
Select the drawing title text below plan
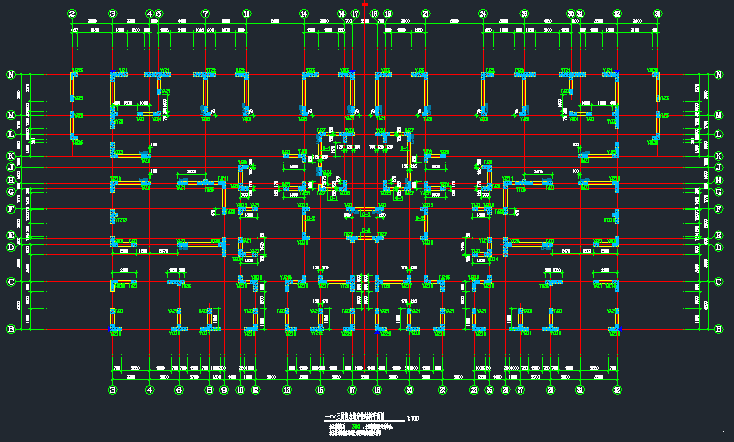pos(367,418)
